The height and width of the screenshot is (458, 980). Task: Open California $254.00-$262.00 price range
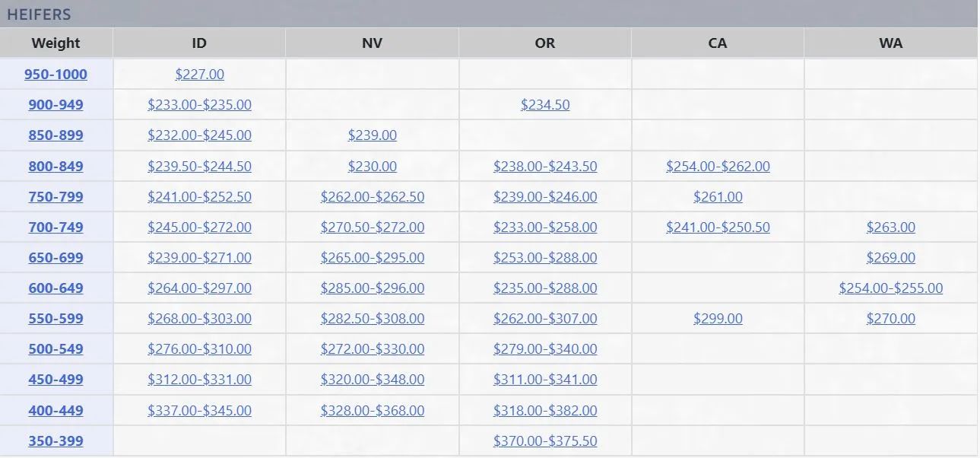tap(718, 166)
